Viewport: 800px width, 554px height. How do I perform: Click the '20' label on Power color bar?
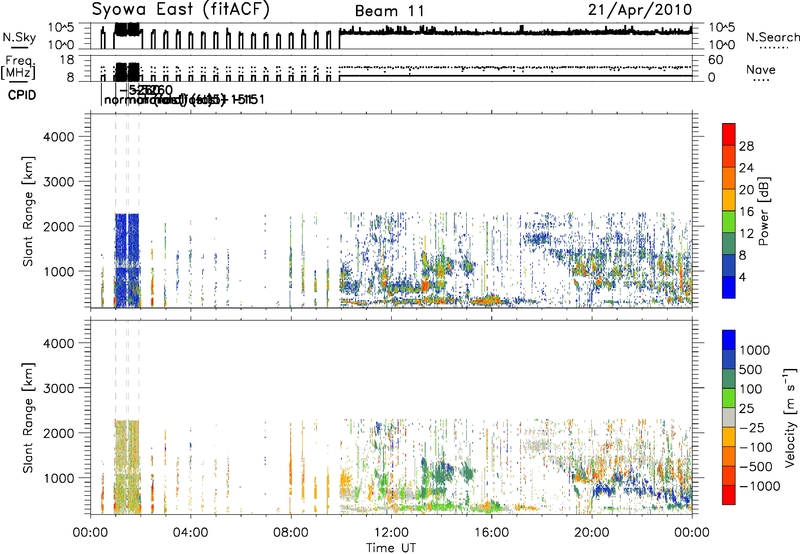tap(746, 190)
